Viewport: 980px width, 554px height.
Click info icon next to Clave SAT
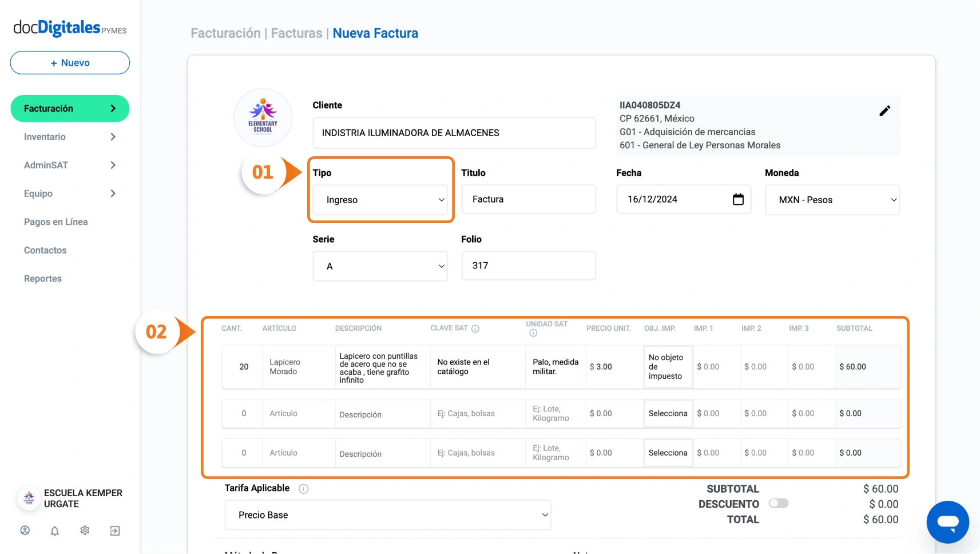pos(475,329)
